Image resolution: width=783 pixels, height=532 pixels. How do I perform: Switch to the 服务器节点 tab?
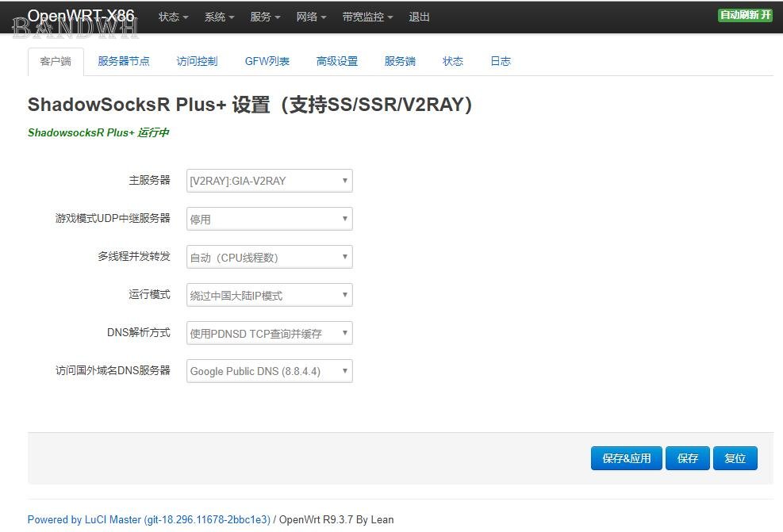pos(123,61)
